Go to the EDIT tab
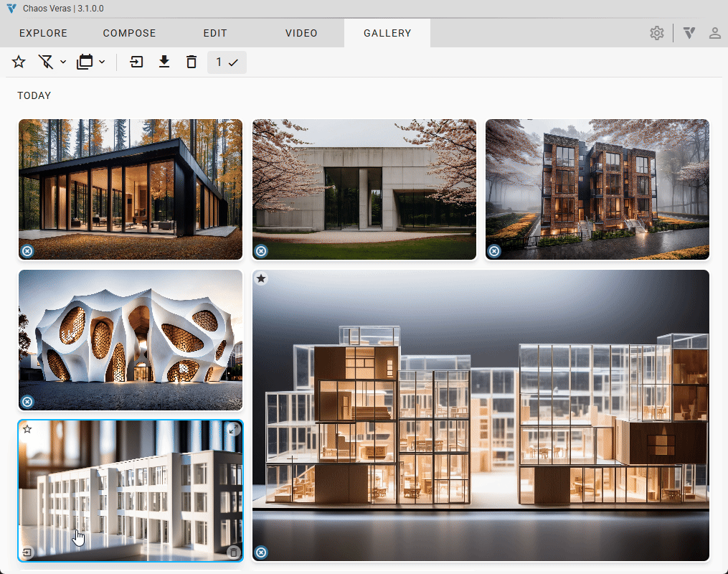 (x=214, y=33)
